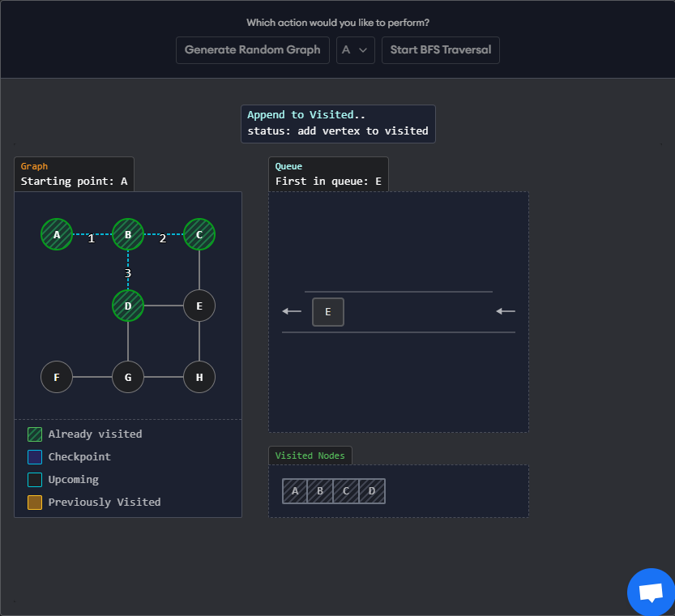Click the Queue panel title
The height and width of the screenshot is (616, 675).
tap(288, 167)
